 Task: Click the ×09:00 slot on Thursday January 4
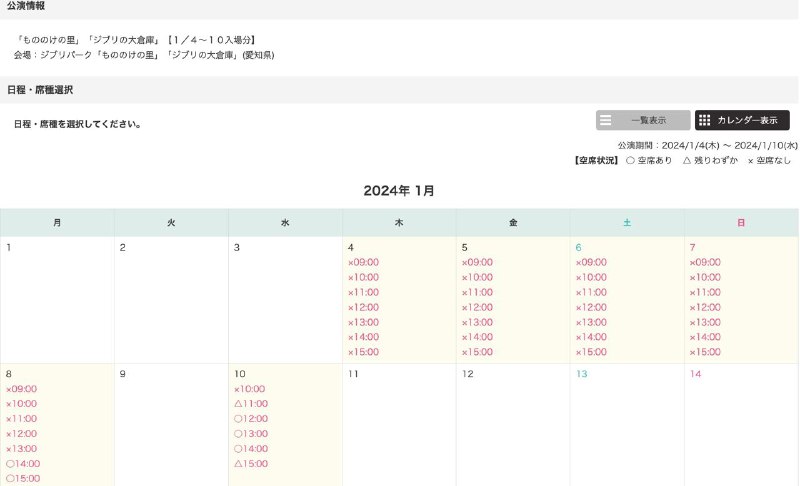(x=363, y=262)
